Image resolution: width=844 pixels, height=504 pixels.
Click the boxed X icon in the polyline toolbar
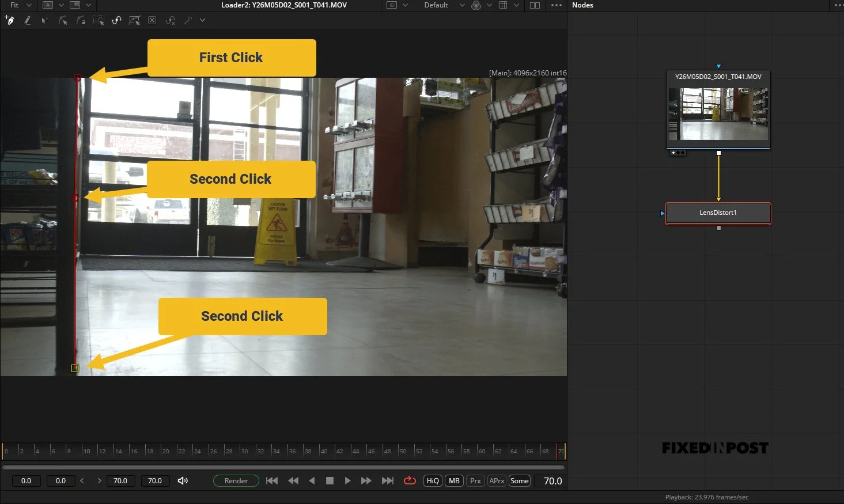[x=152, y=20]
